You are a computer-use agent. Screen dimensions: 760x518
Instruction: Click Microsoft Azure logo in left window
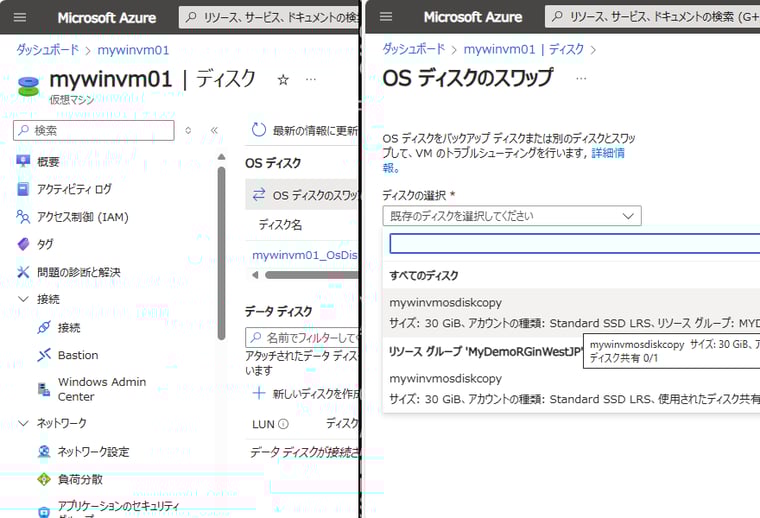pos(107,18)
